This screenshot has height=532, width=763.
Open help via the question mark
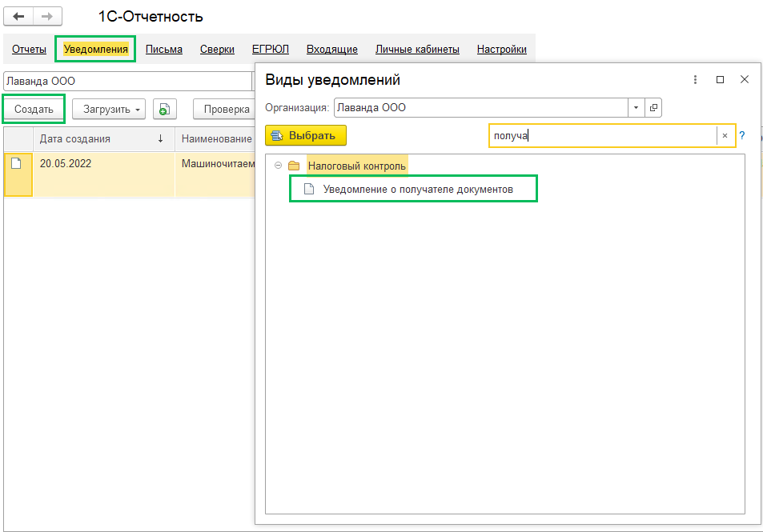742,136
